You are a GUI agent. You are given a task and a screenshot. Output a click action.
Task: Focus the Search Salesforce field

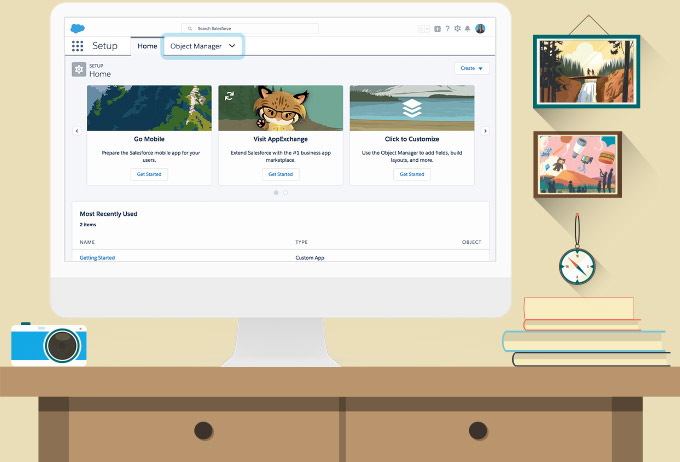[250, 29]
